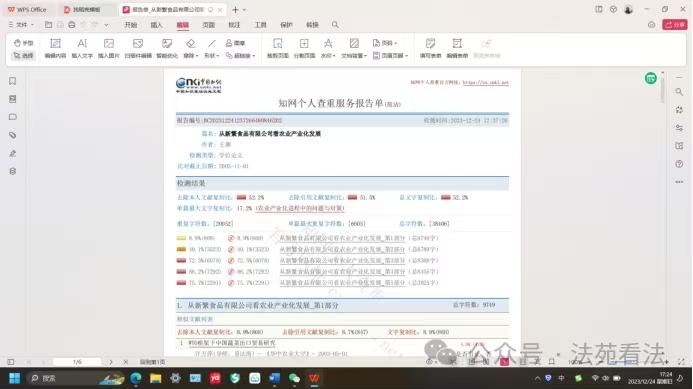
Task: Click the green floating assistant button
Action: click(651, 79)
